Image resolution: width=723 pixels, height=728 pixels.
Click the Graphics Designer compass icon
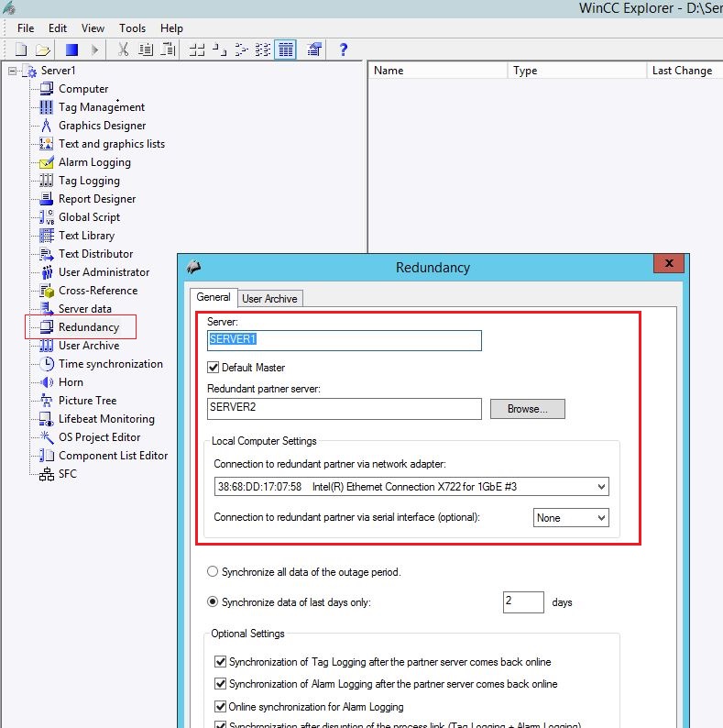tap(46, 126)
